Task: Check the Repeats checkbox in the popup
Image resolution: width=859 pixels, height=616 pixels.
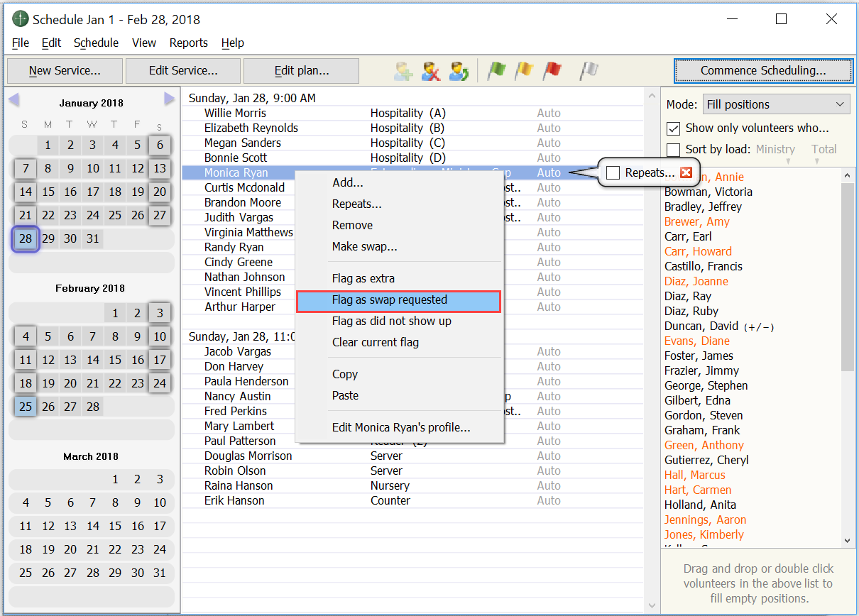Action: pyautogui.click(x=613, y=173)
